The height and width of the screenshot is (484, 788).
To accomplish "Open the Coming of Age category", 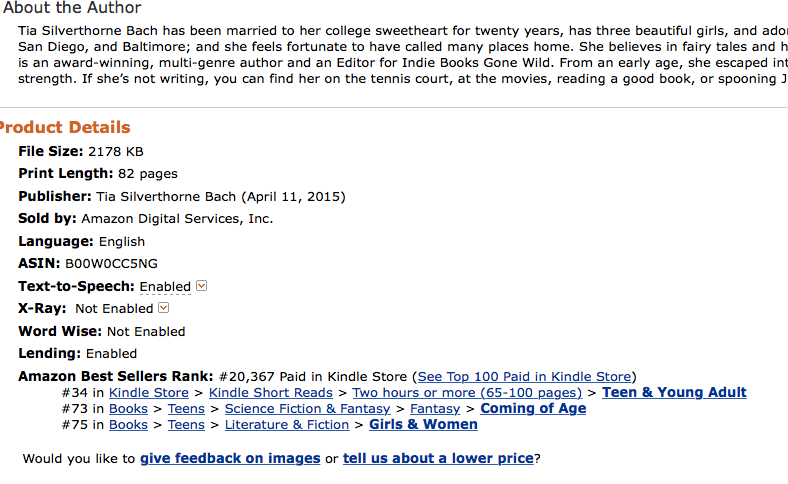I will (533, 409).
